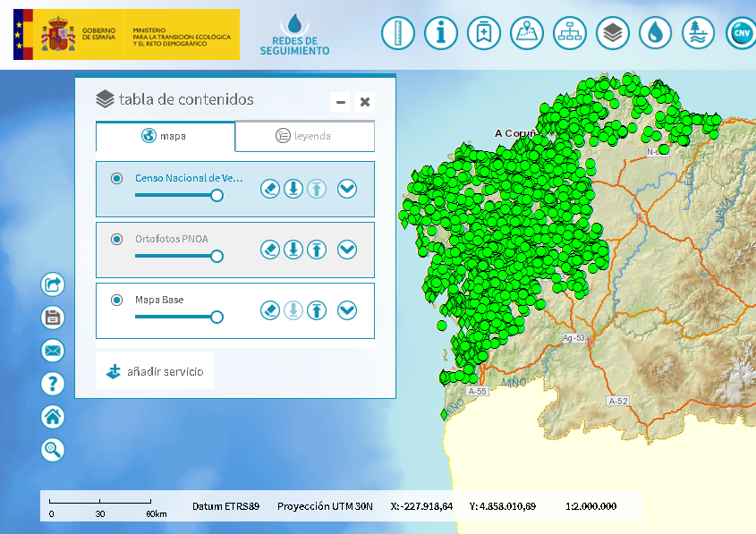Switch to the leyenda tab
This screenshot has height=534, width=756.
pyautogui.click(x=305, y=136)
